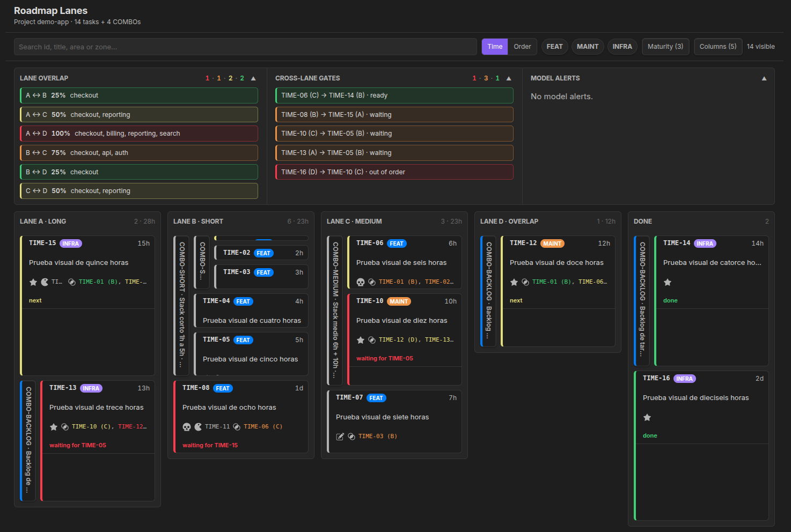Click the skull icon on TIME-06 card
791x532 pixels.
coord(361,282)
